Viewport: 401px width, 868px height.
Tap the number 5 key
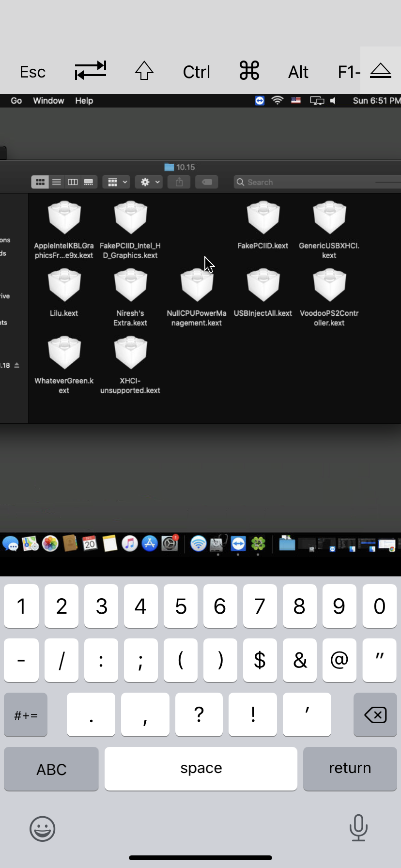[x=181, y=606]
